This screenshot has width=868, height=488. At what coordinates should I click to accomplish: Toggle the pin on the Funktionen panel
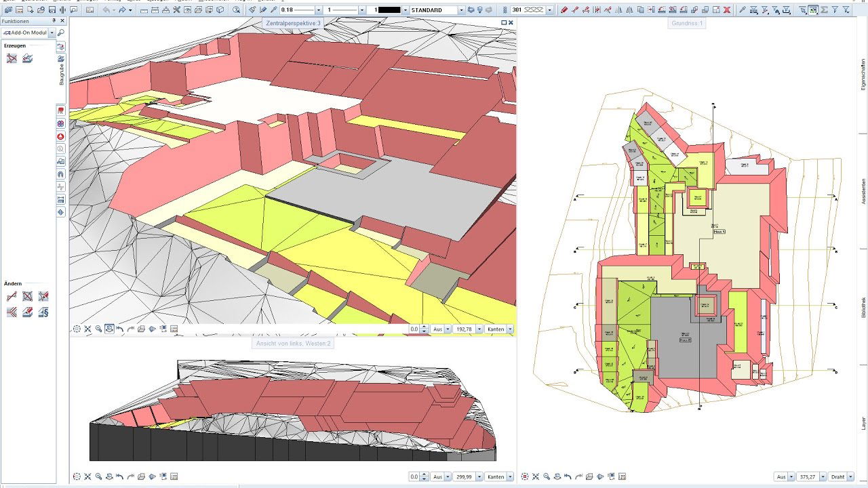[x=54, y=21]
